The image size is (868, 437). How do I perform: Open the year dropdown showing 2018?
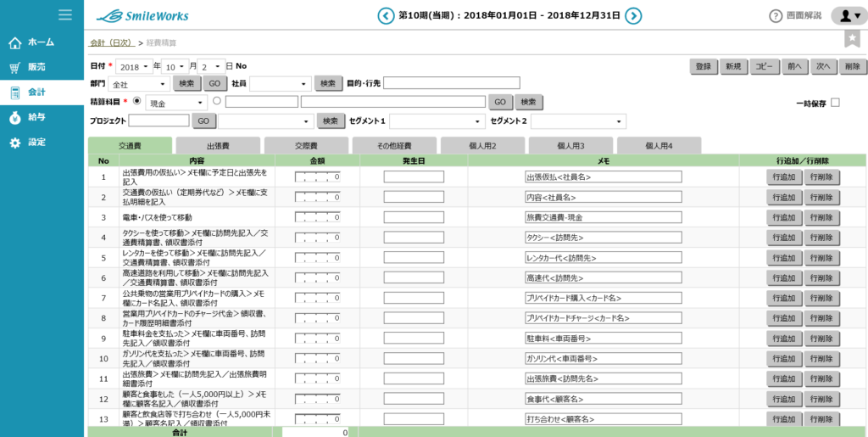coord(133,66)
